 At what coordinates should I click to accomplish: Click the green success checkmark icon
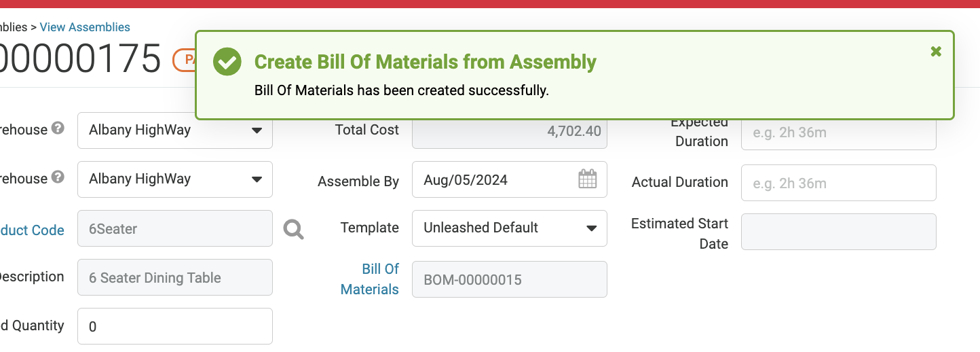point(227,62)
